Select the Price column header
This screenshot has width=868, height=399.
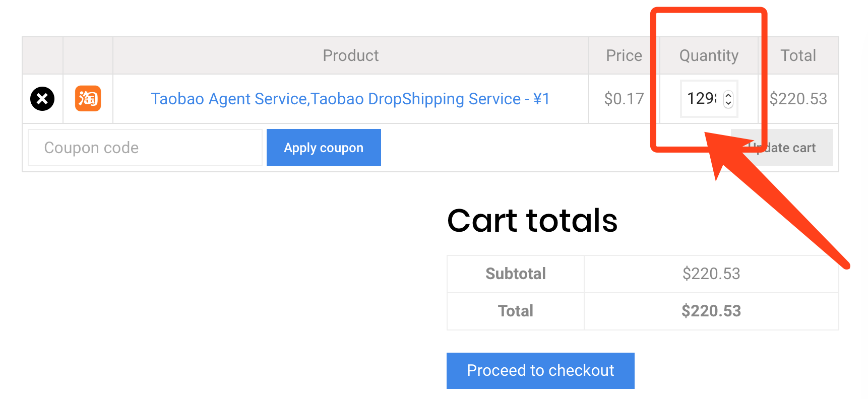tap(624, 55)
